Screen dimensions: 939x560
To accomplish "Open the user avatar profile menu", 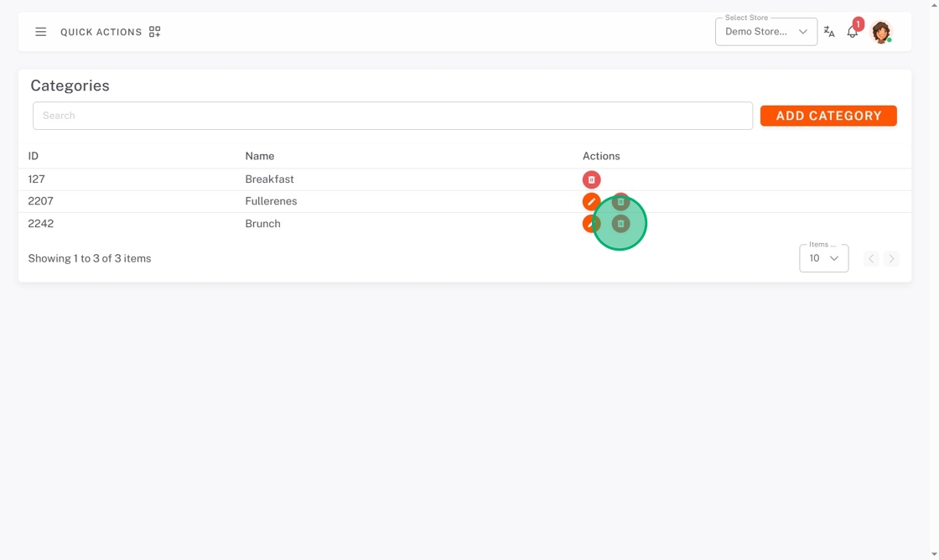I will 881,32.
